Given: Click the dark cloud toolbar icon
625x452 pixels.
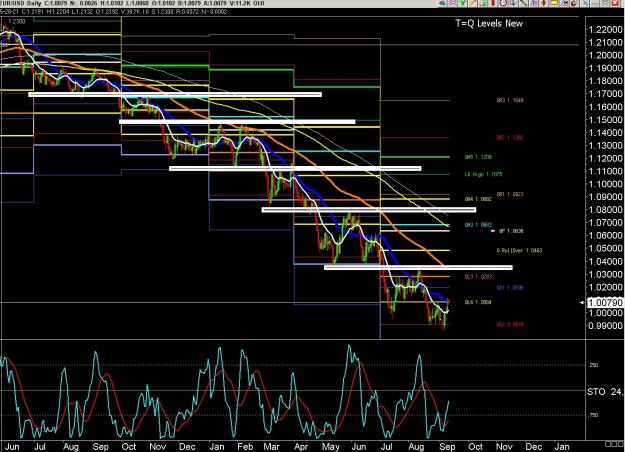Looking at the screenshot, I should click(x=442, y=3).
